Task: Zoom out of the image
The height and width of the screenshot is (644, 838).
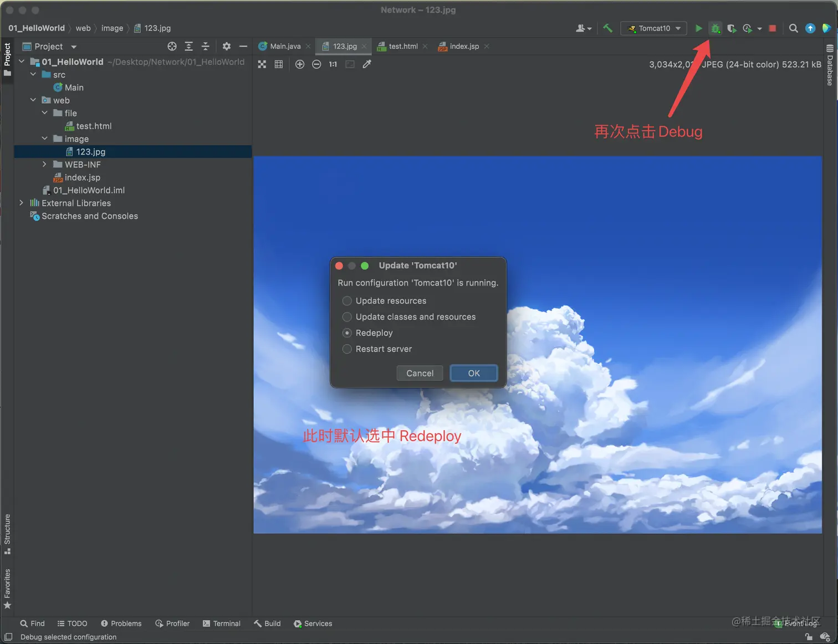Action: click(316, 64)
